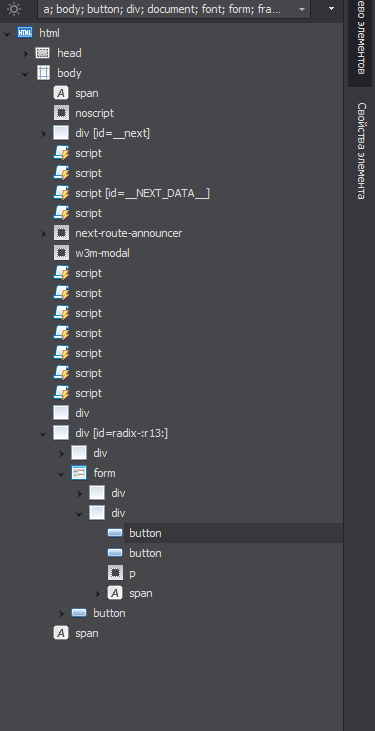375x731 pixels.
Task: Collapse the body node
Action: [25, 73]
